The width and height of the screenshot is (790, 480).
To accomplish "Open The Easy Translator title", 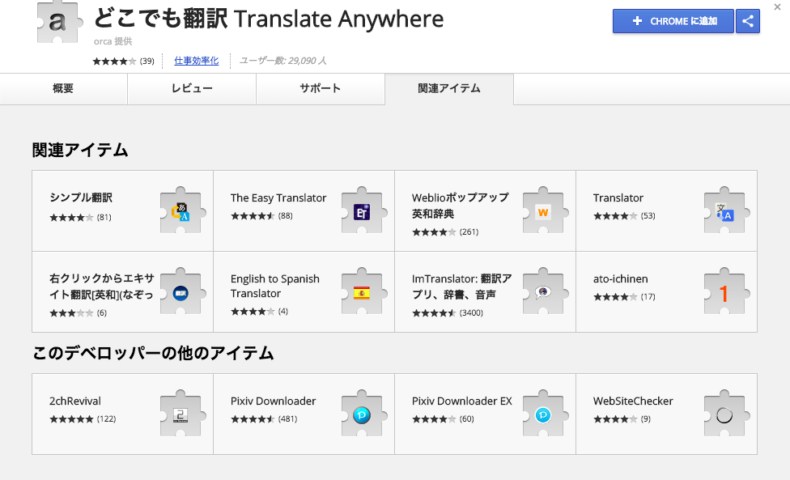I will (278, 198).
